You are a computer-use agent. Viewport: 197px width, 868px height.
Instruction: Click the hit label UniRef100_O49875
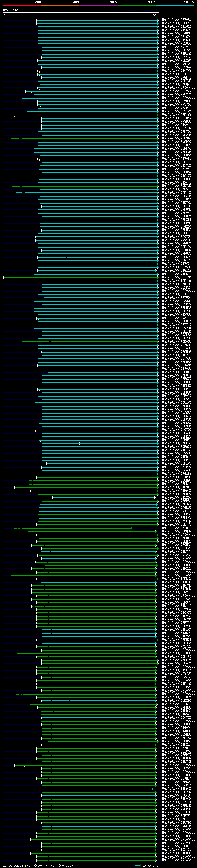[x=177, y=176]
